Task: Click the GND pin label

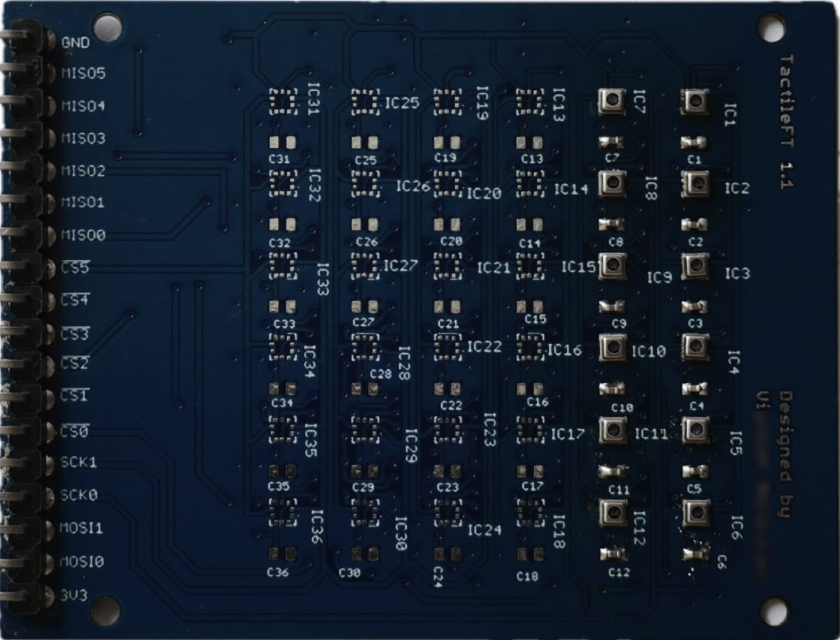Action: click(76, 43)
